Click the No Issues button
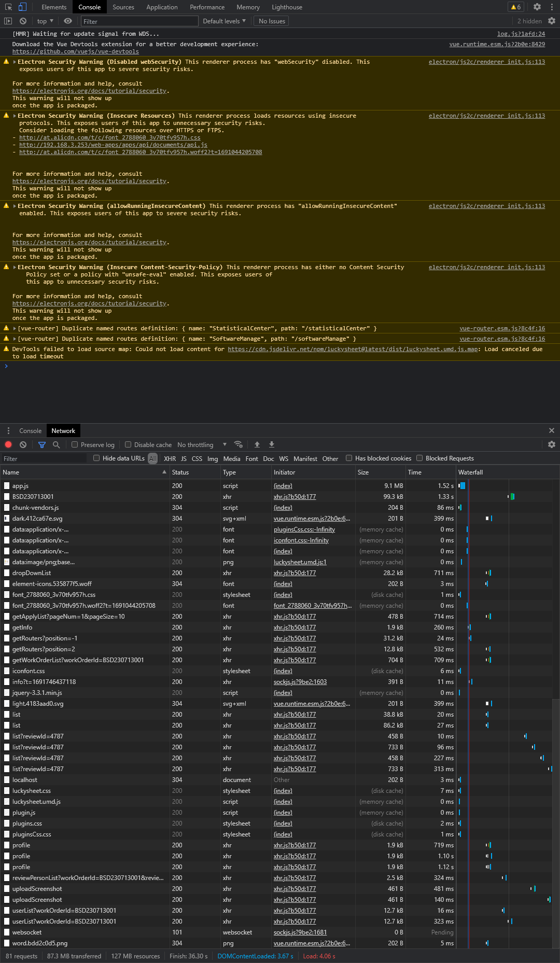560x963 pixels. pos(272,21)
